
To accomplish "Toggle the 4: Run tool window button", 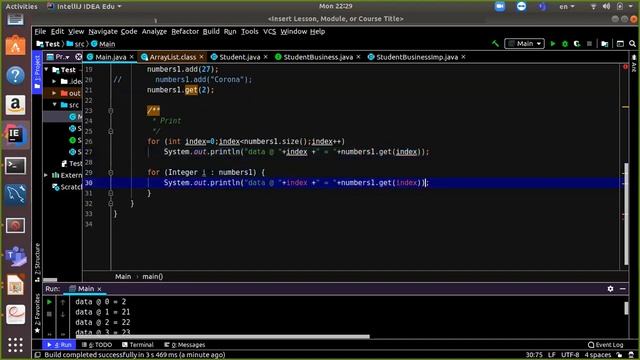I will pyautogui.click(x=59, y=345).
